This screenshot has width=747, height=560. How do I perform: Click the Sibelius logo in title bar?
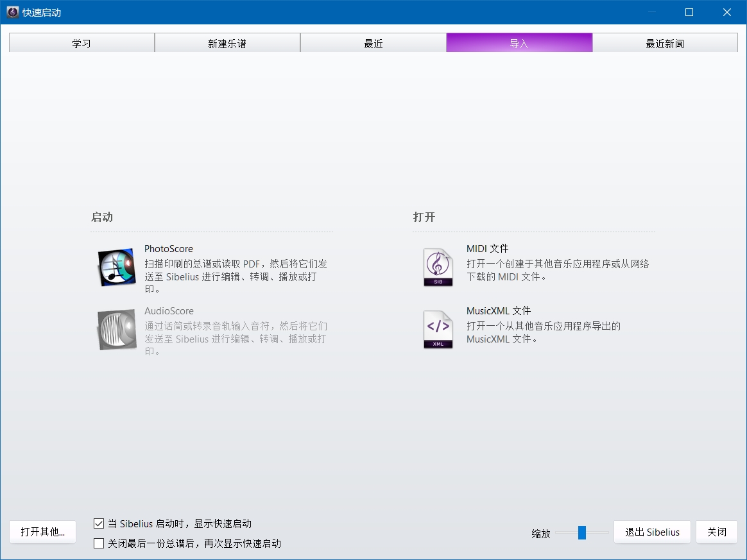[13, 12]
